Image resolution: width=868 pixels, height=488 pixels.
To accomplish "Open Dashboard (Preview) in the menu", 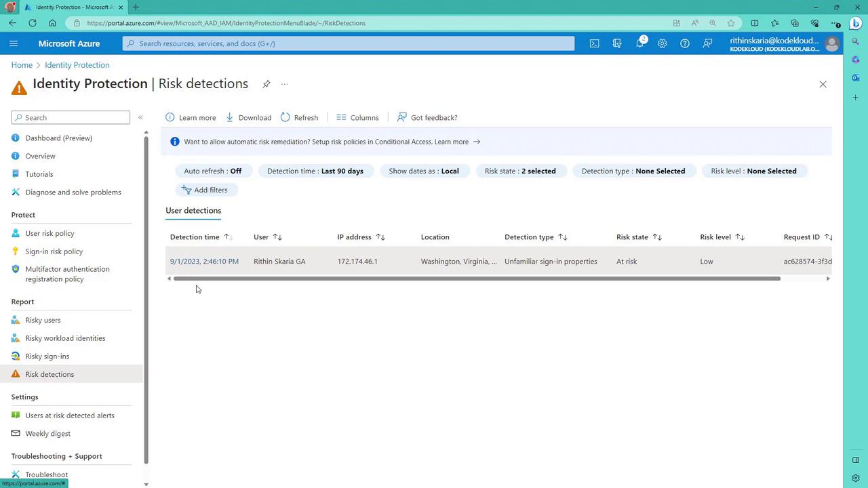I will (58, 138).
